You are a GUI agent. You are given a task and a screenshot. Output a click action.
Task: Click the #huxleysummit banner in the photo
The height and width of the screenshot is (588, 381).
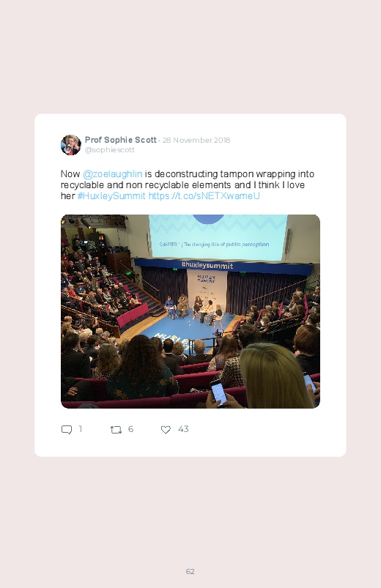(207, 266)
